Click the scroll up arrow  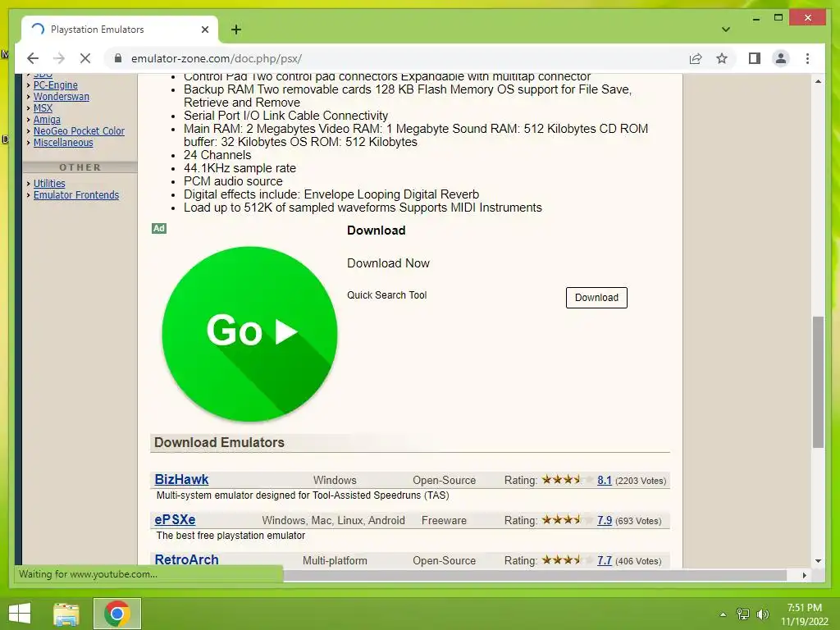818,81
